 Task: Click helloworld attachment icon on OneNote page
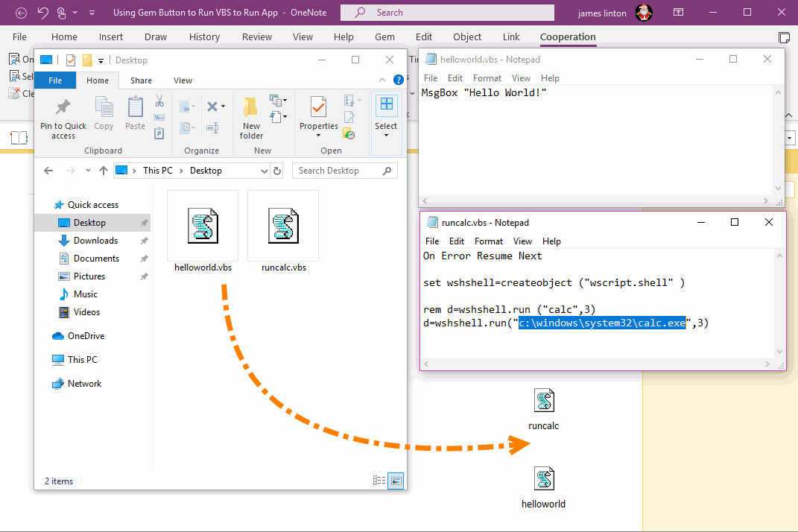pyautogui.click(x=544, y=478)
